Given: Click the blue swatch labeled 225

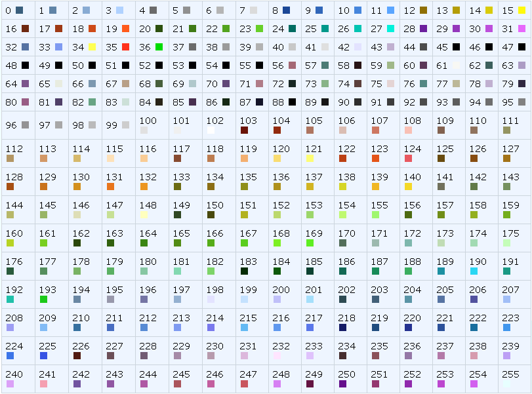Looking at the screenshot, I should (x=43, y=356).
